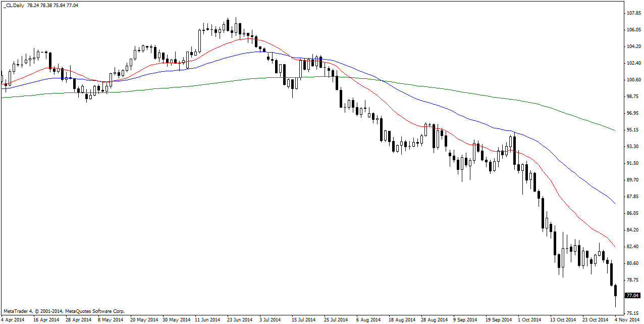Image resolution: width=644 pixels, height=324 pixels.
Task: Click the 23 Jun 2014 date marker
Action: [x=239, y=319]
